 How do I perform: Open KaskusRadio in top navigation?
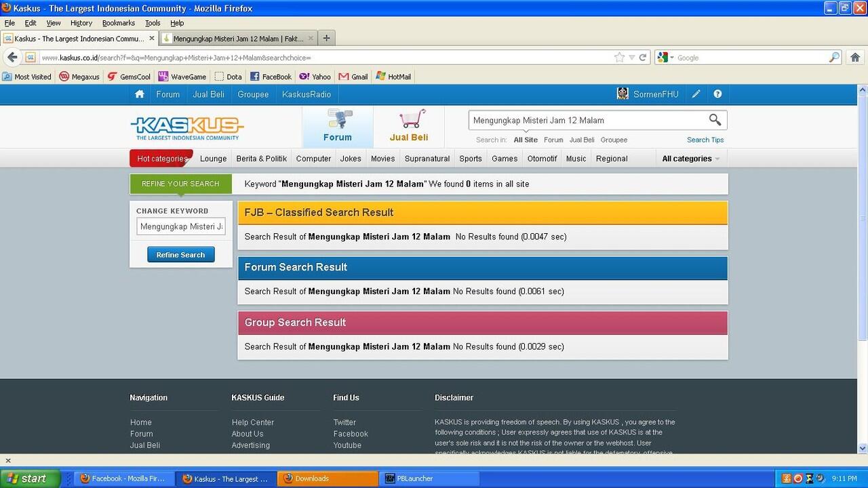pyautogui.click(x=307, y=94)
